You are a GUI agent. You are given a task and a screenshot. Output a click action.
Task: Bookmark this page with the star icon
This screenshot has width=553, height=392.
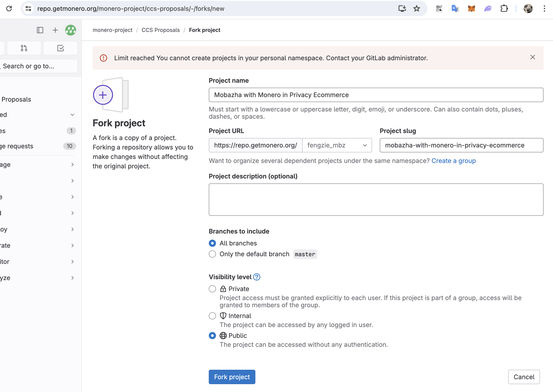tap(416, 9)
